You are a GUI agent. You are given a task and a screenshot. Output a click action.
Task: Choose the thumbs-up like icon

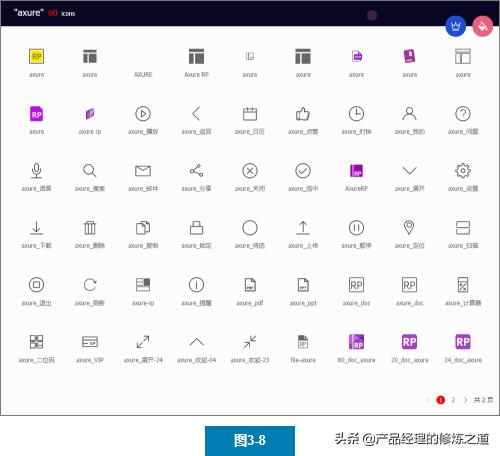[x=303, y=114]
